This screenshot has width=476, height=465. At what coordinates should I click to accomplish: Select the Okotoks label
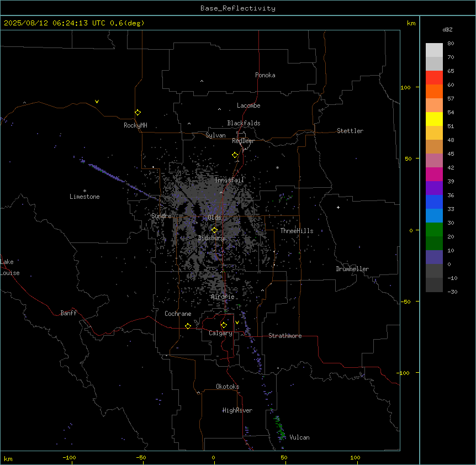coord(228,387)
